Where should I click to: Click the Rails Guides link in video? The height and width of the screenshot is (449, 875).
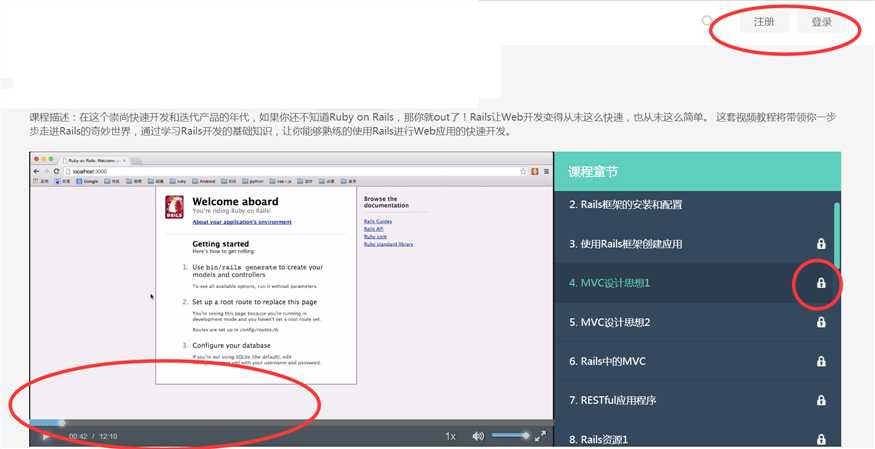(378, 221)
